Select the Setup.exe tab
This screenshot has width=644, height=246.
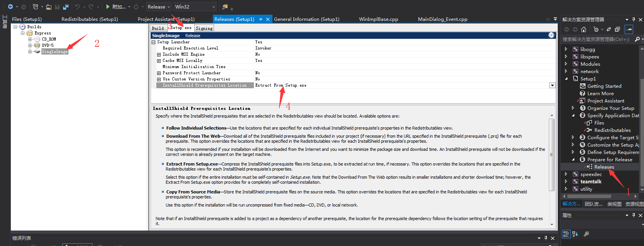tap(181, 28)
